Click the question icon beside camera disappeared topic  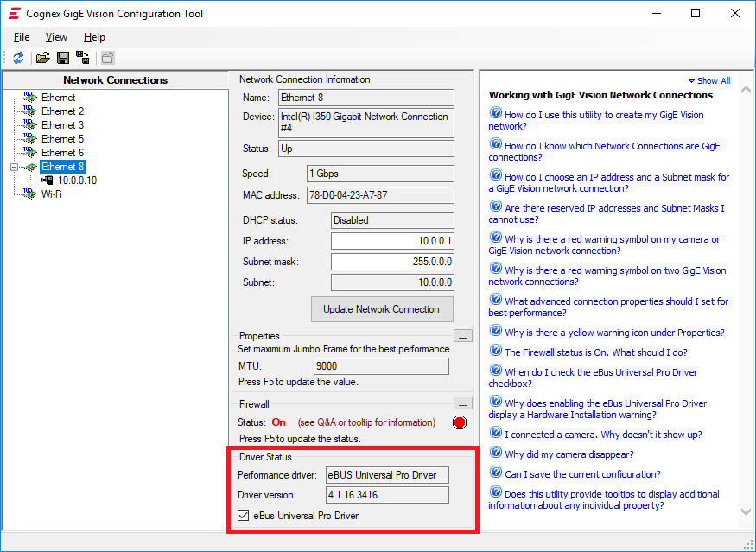[x=495, y=452]
